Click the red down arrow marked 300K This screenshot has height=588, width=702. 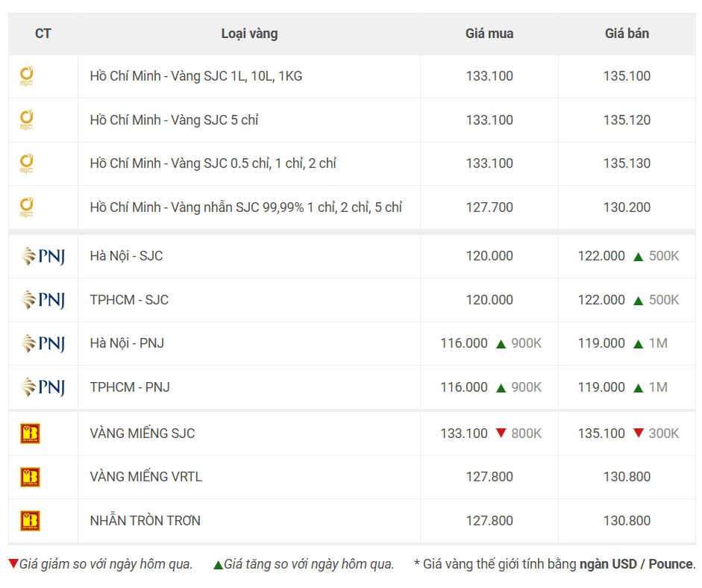pos(639,433)
